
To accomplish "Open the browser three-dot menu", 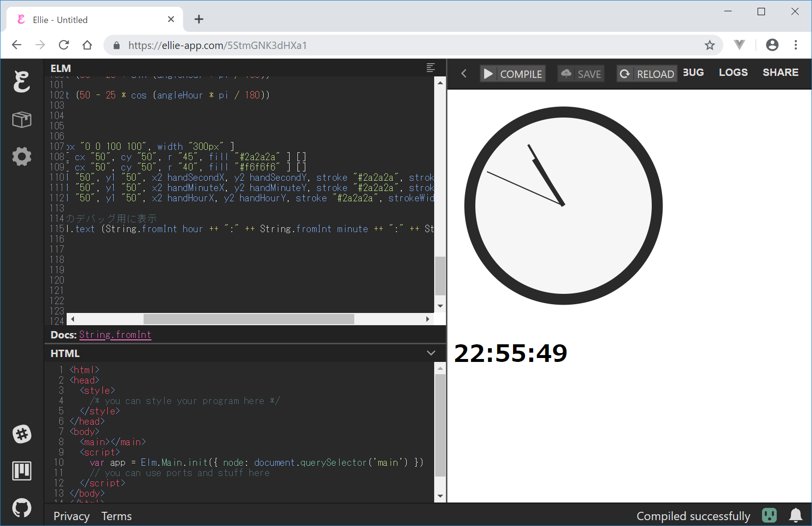I will (x=796, y=45).
